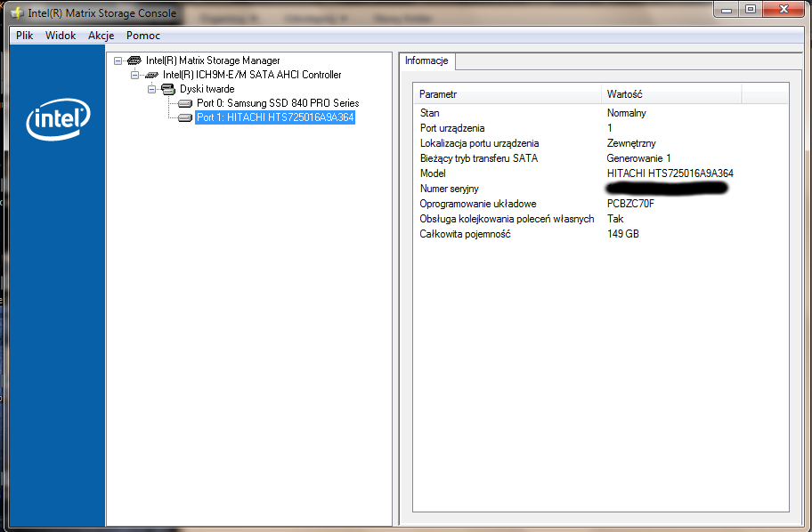
Task: Click the Bieżący tryb transferu SATA label
Action: pyautogui.click(x=479, y=158)
